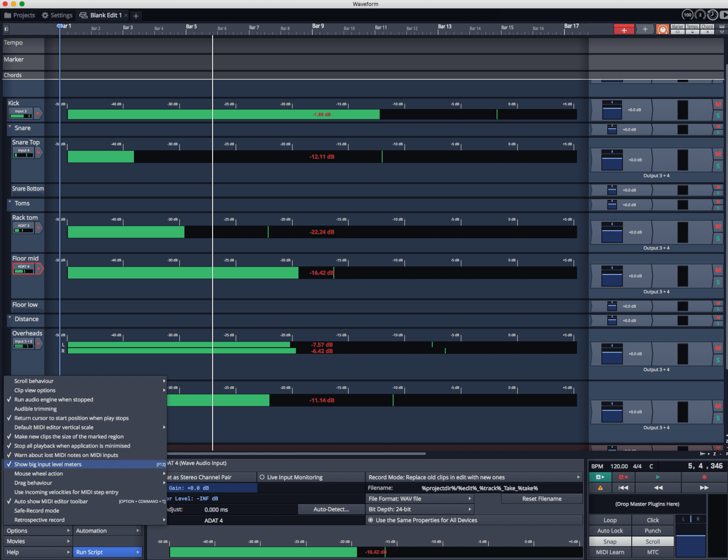Toggle Safe-Record mode option
This screenshot has height=560, width=728.
pos(37,510)
